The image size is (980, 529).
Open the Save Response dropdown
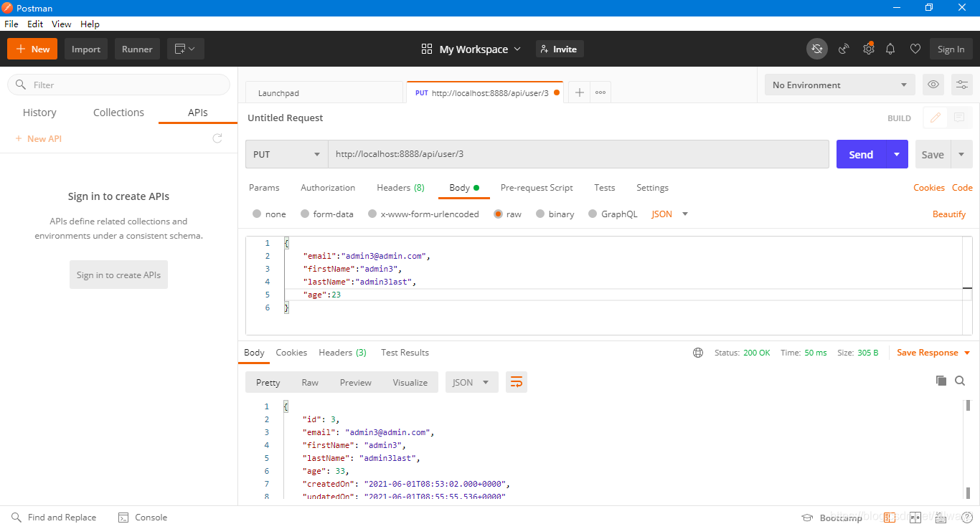(x=934, y=353)
